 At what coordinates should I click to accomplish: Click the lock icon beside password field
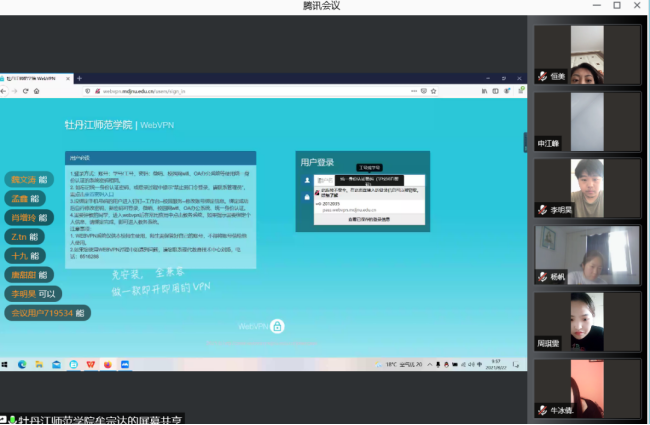(308, 197)
